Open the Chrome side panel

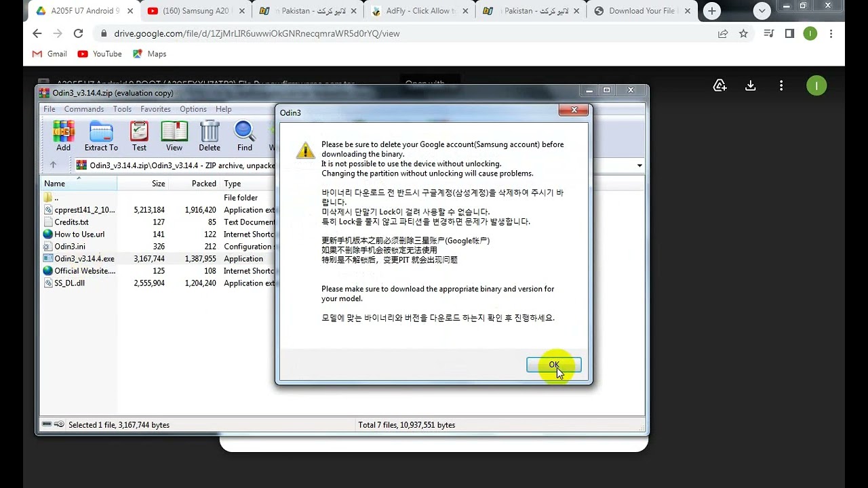[789, 33]
